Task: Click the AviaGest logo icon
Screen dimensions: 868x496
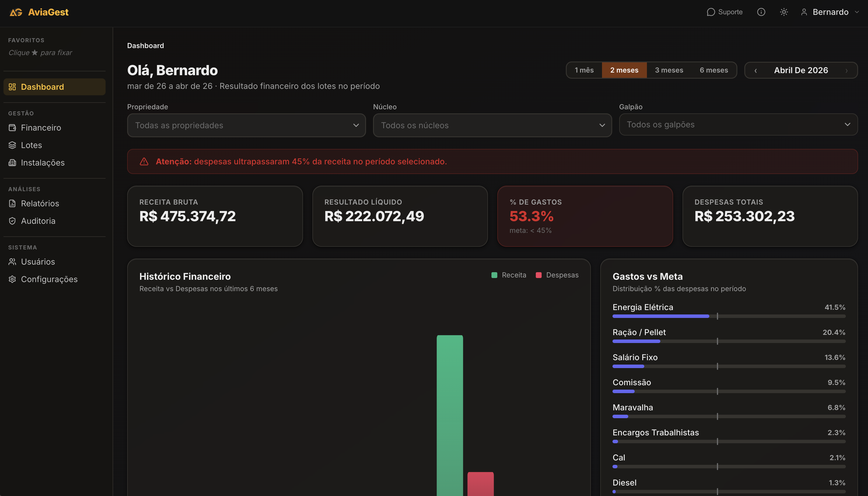Action: point(16,12)
